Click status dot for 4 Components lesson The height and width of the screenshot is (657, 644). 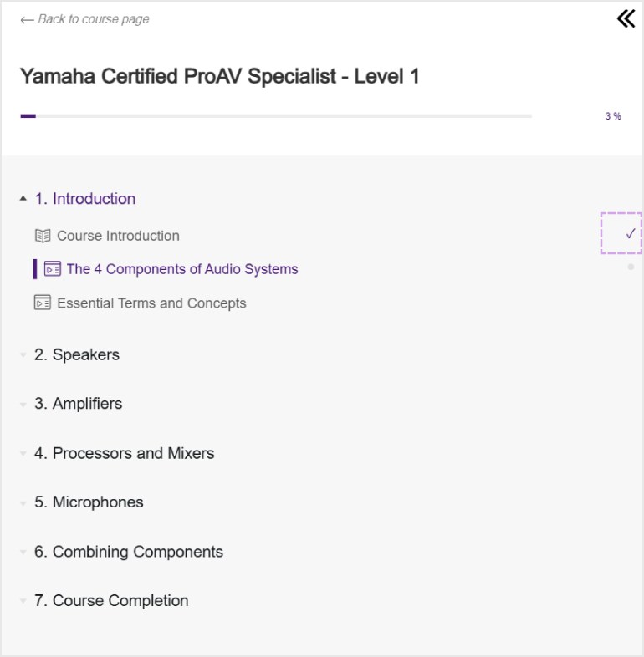point(631,267)
